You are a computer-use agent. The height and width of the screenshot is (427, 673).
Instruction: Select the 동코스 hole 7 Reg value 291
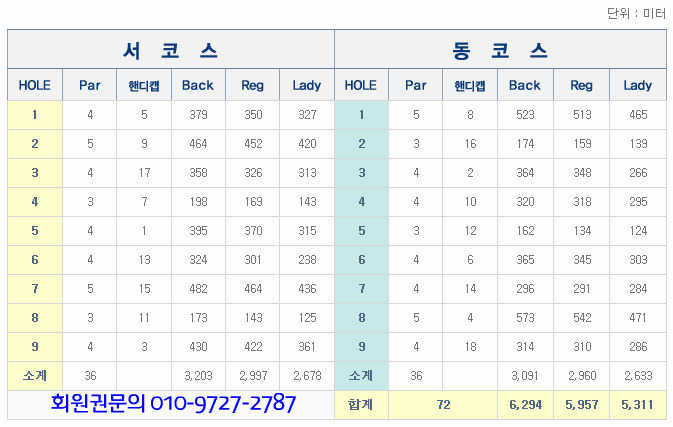coord(582,289)
